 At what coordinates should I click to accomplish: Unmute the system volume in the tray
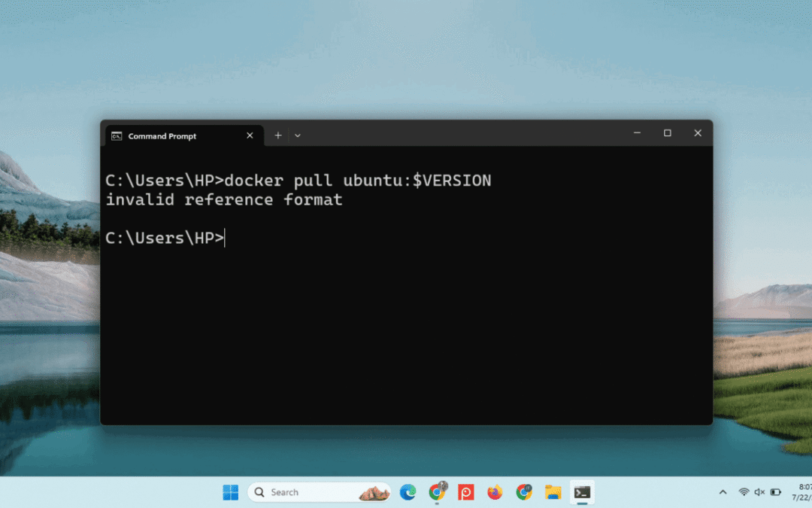tap(759, 491)
